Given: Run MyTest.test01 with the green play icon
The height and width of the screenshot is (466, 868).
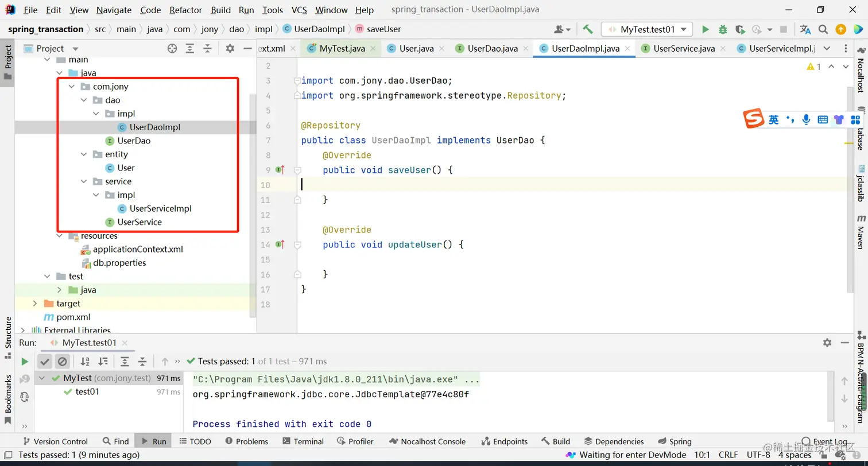Looking at the screenshot, I should [x=706, y=29].
